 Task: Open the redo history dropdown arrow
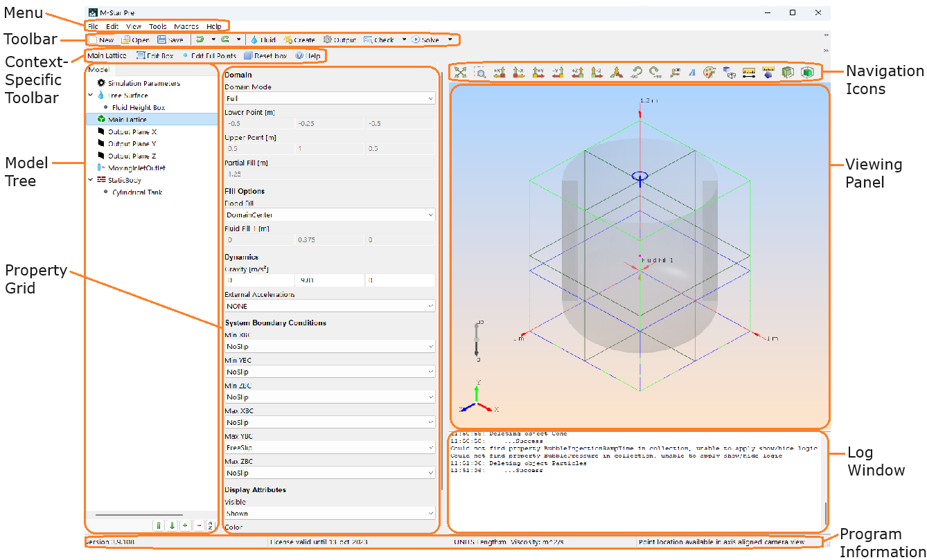(x=238, y=40)
